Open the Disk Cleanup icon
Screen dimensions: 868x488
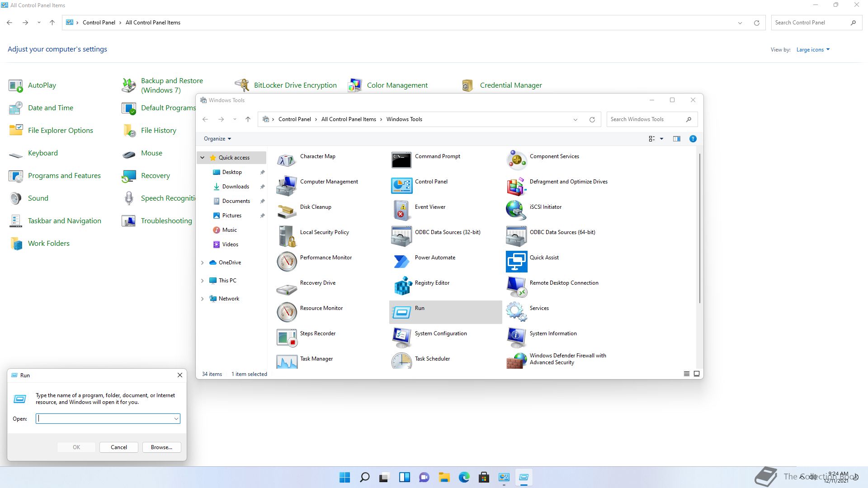[287, 211]
